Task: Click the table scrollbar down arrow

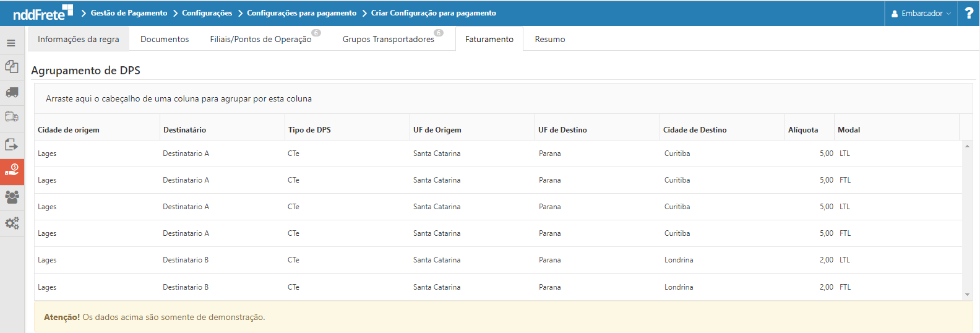Action: click(x=967, y=295)
